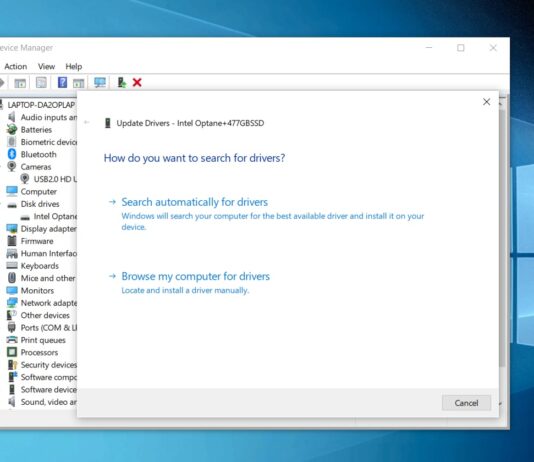Select the LAPTOP-DA2OPLAP root node

point(41,105)
